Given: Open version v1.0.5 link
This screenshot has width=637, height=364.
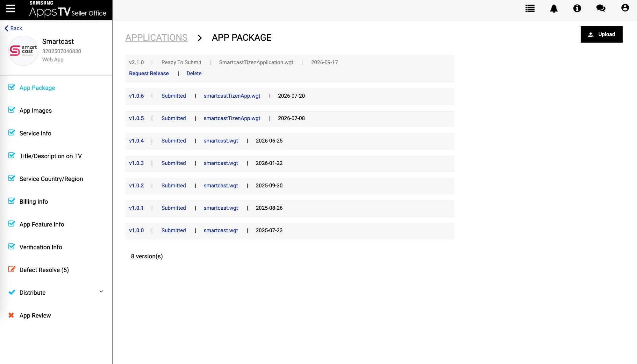Looking at the screenshot, I should pyautogui.click(x=136, y=118).
